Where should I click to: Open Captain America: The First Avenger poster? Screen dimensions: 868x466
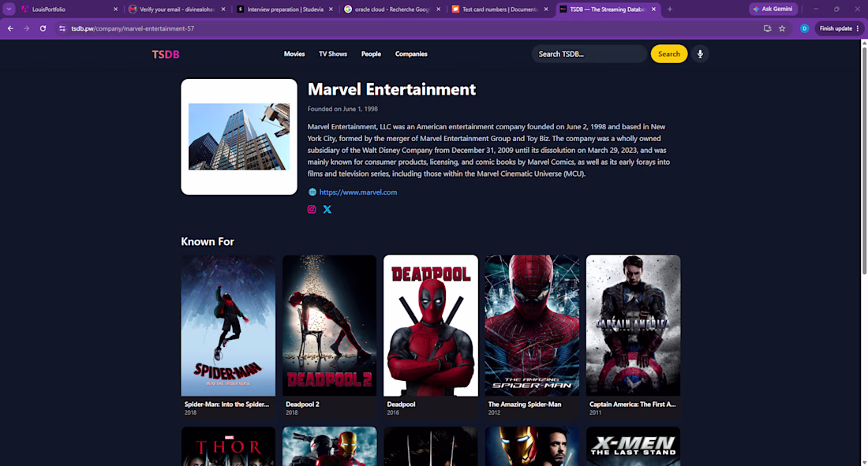634,326
